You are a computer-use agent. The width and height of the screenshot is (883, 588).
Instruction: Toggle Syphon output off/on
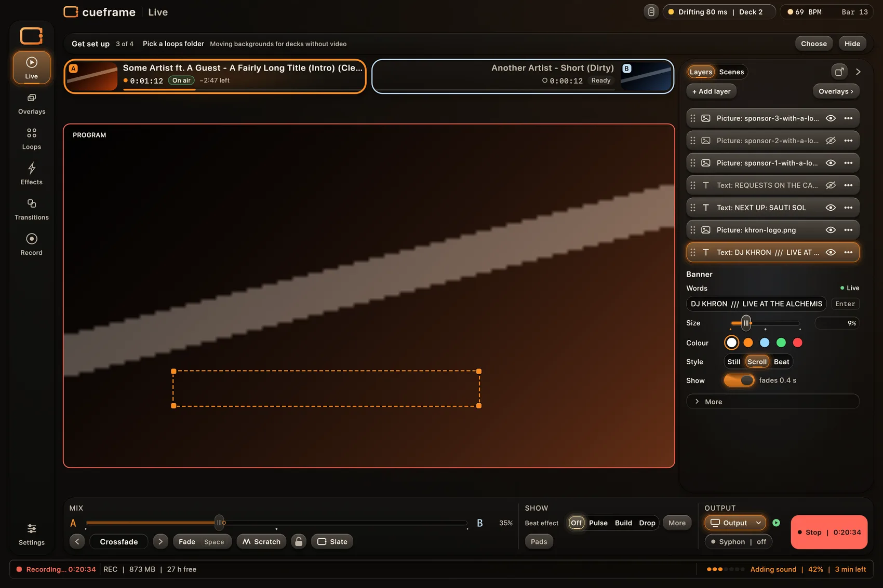tap(739, 542)
